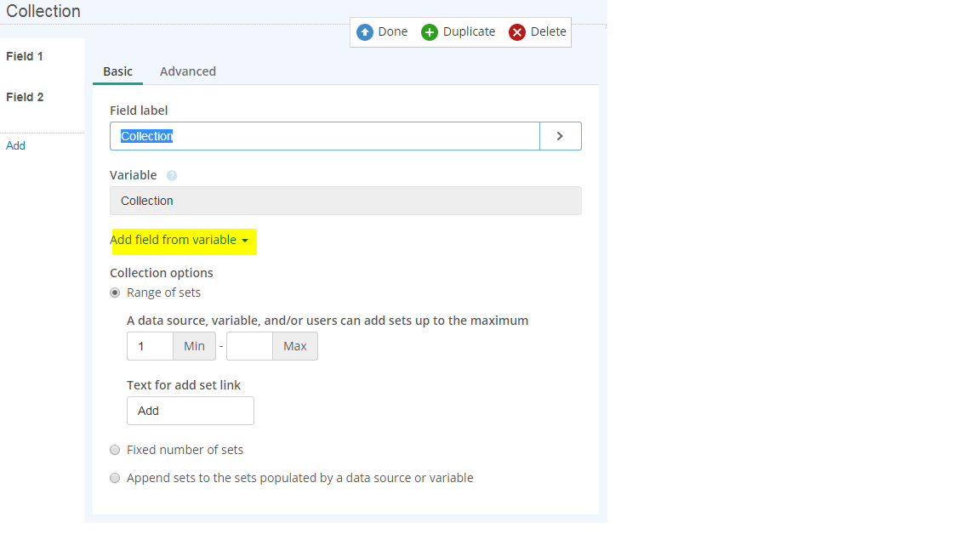Click the red Delete X icon

517,32
